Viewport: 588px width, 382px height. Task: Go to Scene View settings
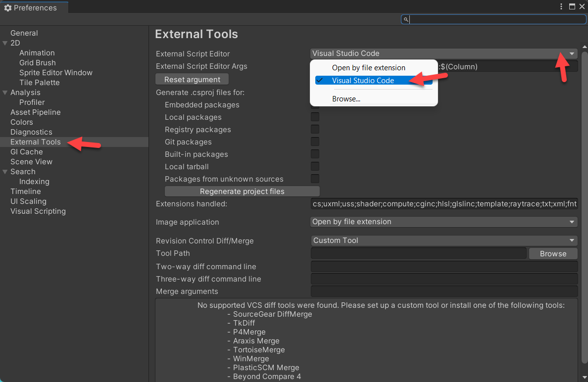point(32,162)
